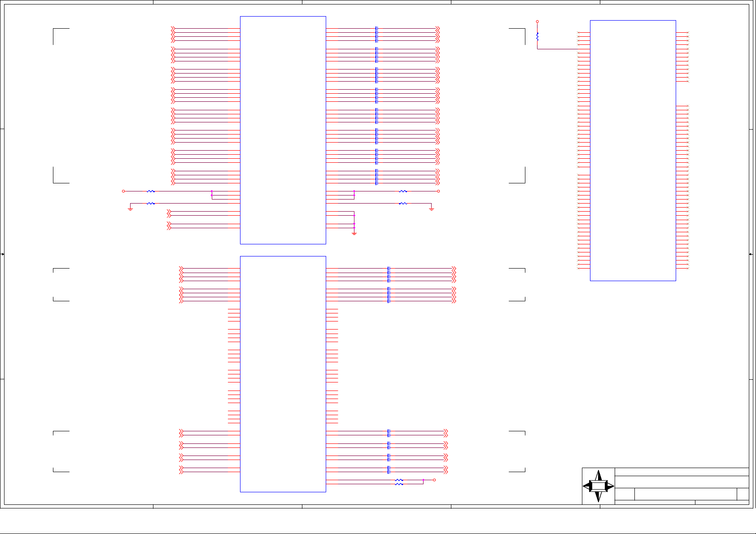This screenshot has width=756, height=534.
Task: Select the large top-center component body
Action: coord(283,130)
